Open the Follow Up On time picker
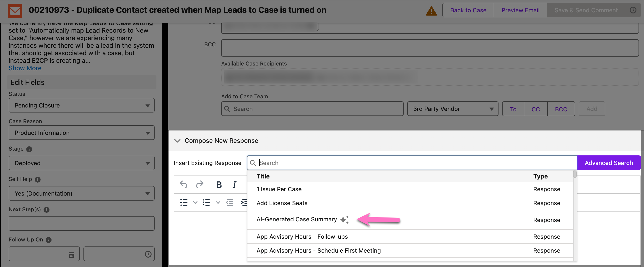 [148, 254]
